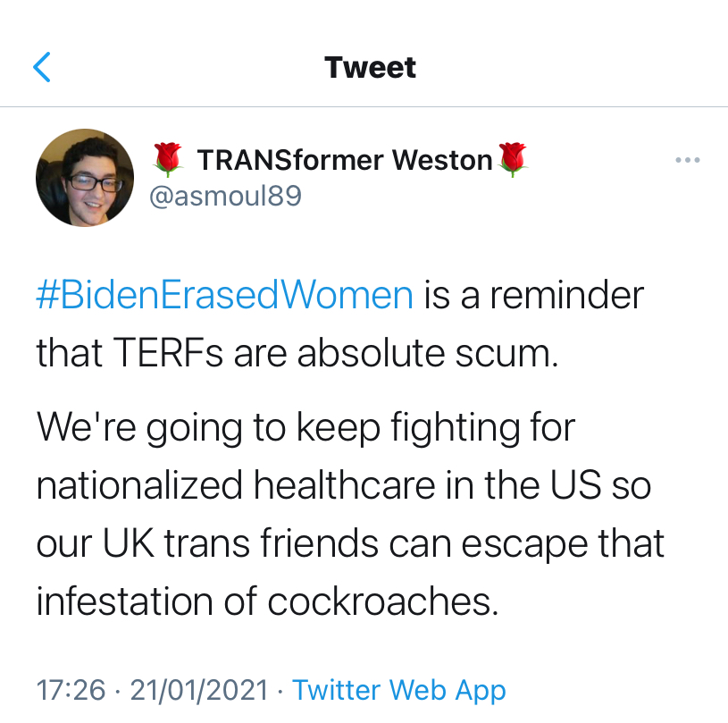728x723 pixels.
Task: Click the dot separator before Twitter Web App
Action: coord(280,690)
